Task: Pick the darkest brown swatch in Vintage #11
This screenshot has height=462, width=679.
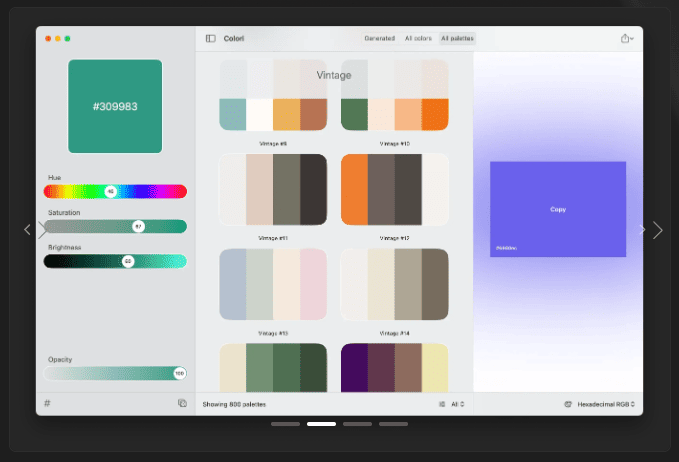Action: tap(314, 189)
